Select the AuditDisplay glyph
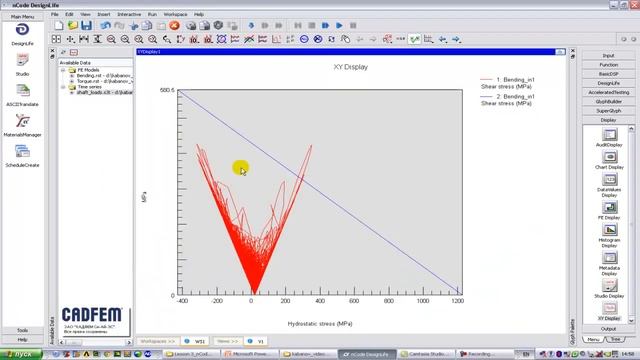Viewport: 640px width, 360px height. tap(609, 138)
